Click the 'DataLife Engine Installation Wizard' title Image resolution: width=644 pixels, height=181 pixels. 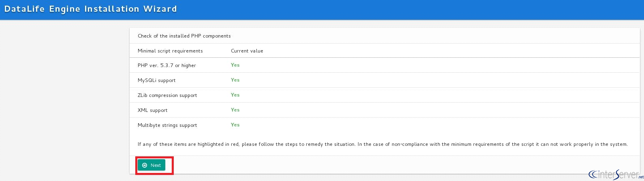pos(91,9)
